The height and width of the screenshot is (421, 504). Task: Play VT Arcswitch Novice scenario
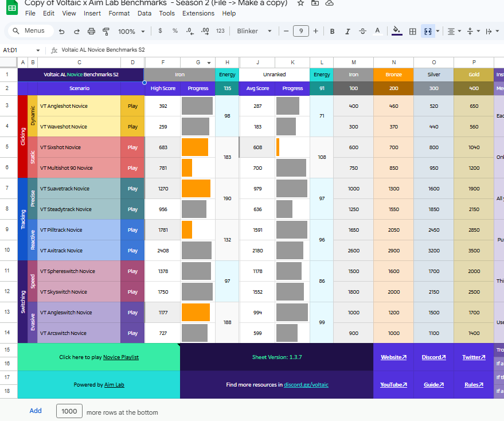(132, 333)
